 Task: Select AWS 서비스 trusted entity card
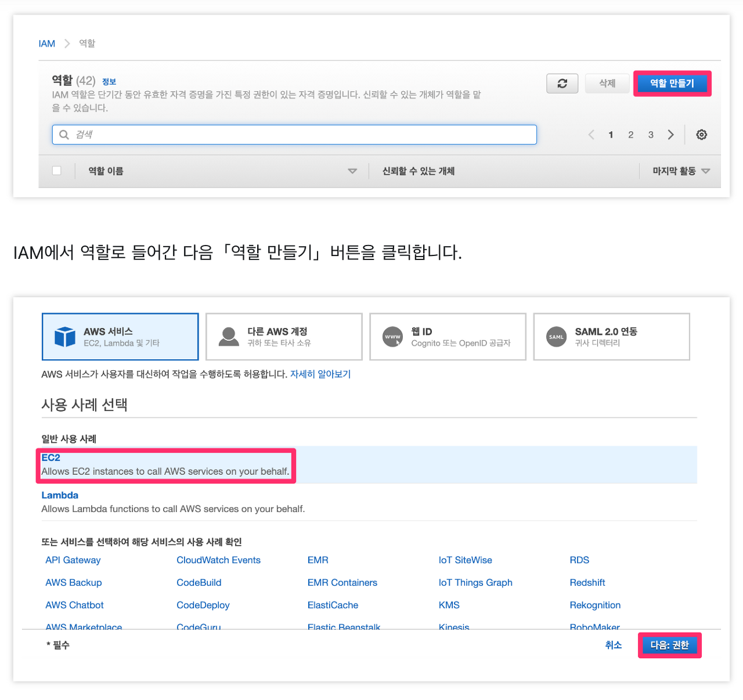(x=120, y=337)
